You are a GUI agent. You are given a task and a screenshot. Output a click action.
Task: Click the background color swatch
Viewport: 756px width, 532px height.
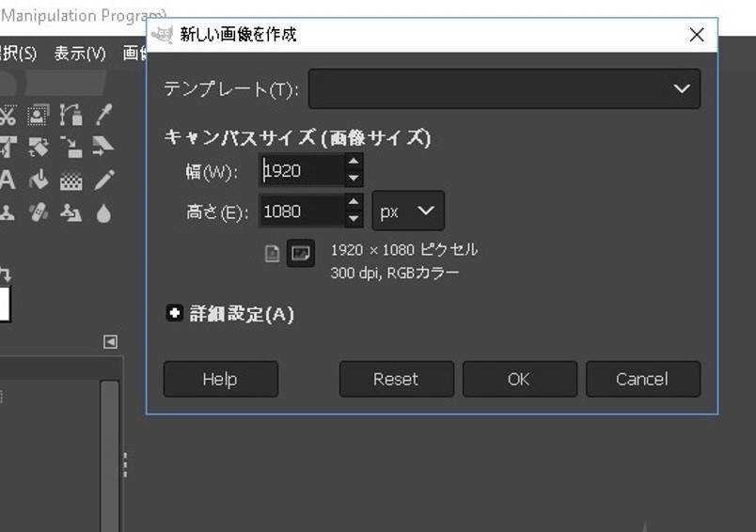(x=4, y=305)
